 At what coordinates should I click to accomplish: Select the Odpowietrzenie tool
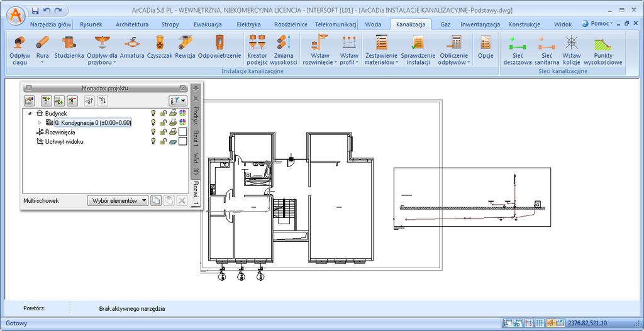219,46
